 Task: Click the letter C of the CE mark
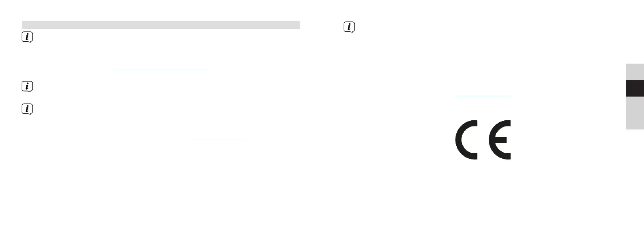coord(466,139)
